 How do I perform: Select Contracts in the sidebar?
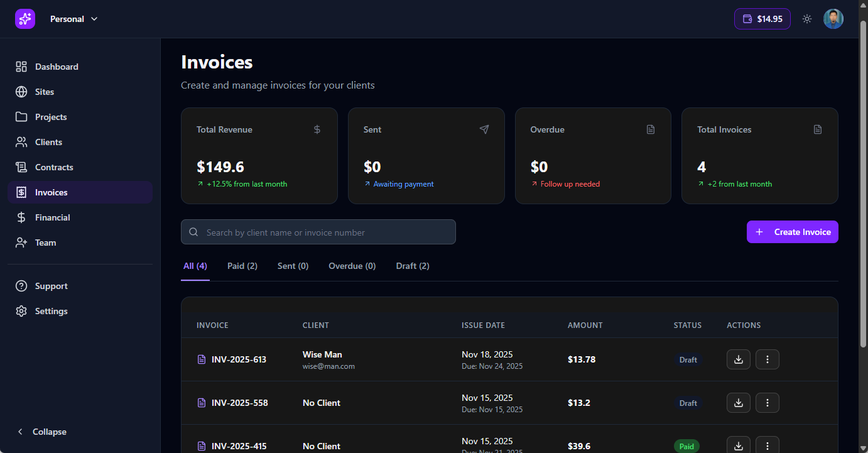click(54, 167)
